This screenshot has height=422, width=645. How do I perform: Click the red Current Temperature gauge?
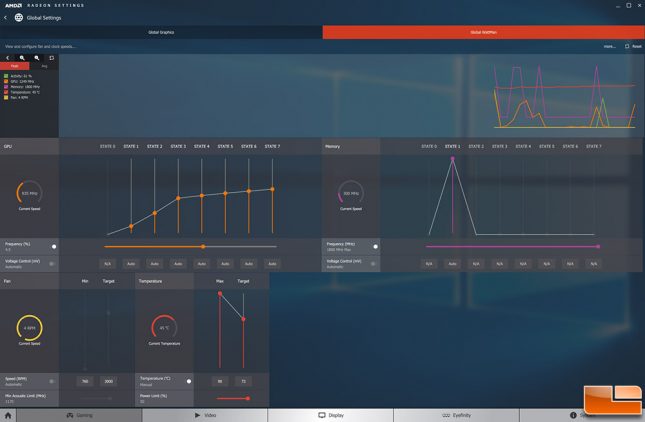pos(164,328)
